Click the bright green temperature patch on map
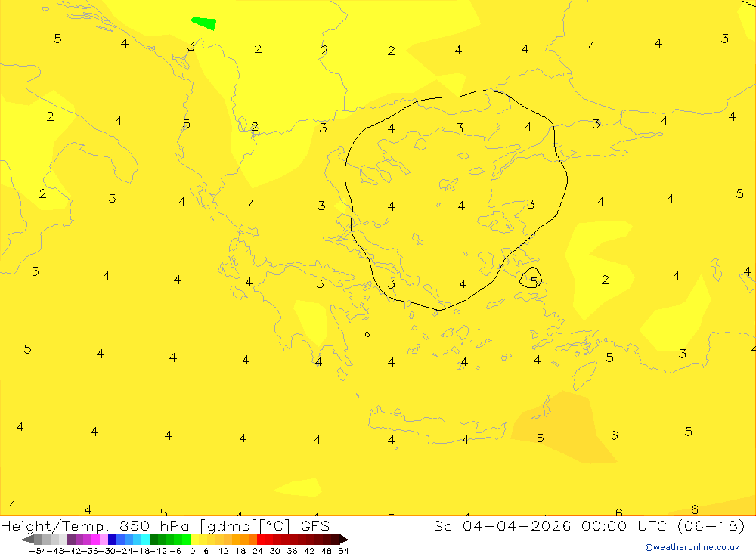Image resolution: width=756 pixels, height=554 pixels. click(x=204, y=23)
